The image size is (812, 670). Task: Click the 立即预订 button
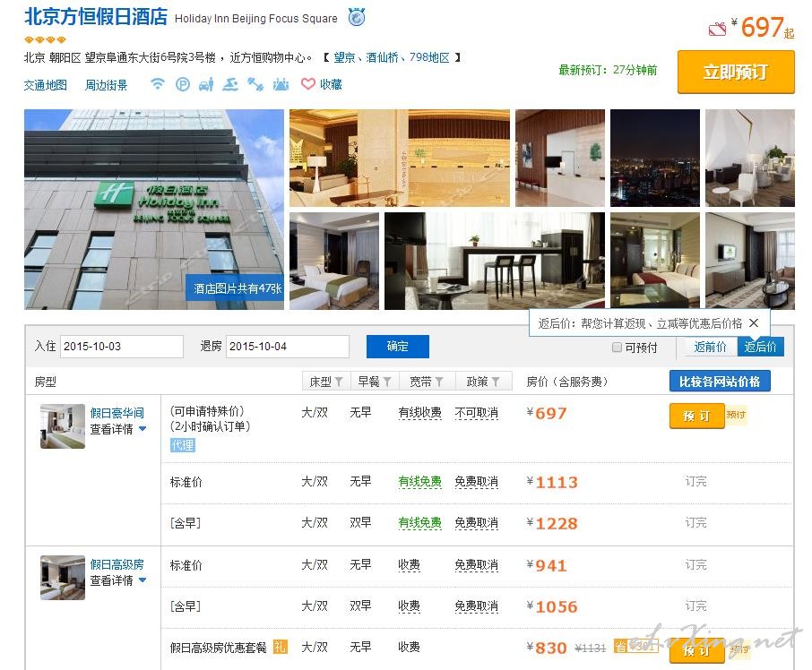pyautogui.click(x=736, y=72)
